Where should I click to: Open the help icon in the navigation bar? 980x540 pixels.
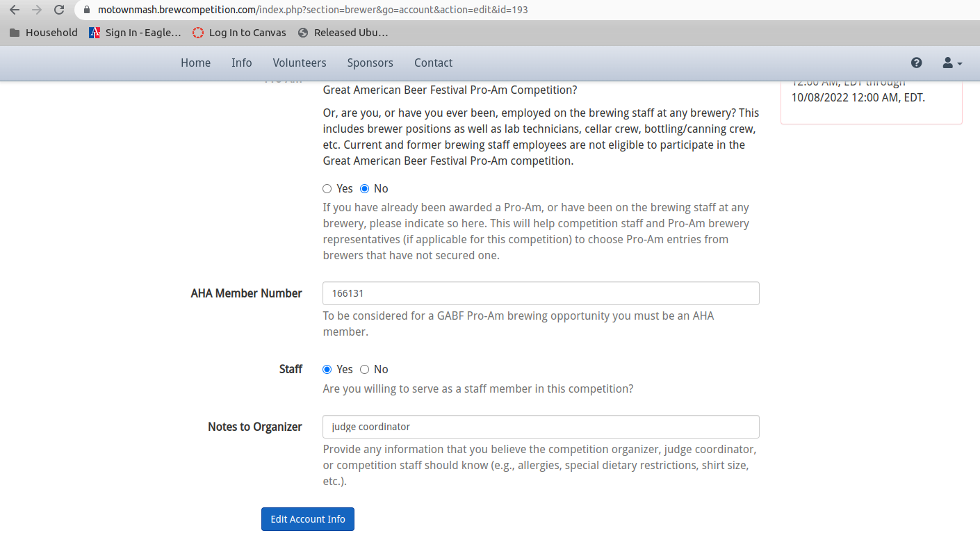click(916, 63)
